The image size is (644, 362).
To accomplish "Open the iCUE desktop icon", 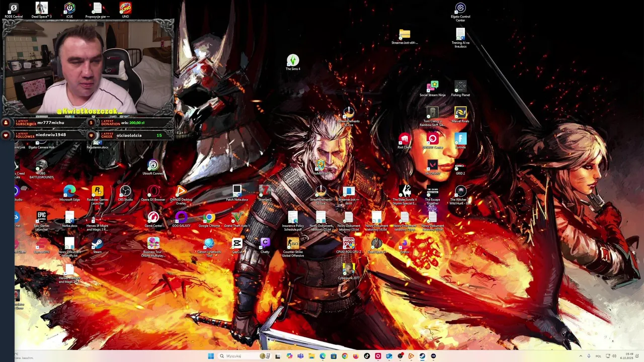I will coord(69,10).
